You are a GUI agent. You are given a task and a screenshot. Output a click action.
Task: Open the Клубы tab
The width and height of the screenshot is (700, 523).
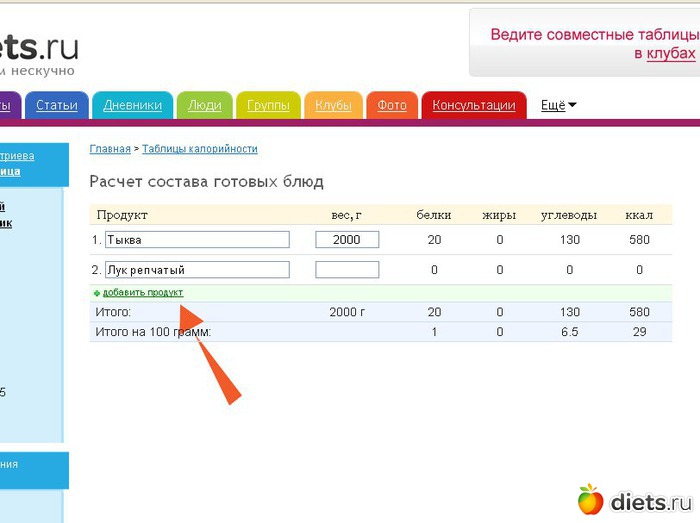point(333,105)
